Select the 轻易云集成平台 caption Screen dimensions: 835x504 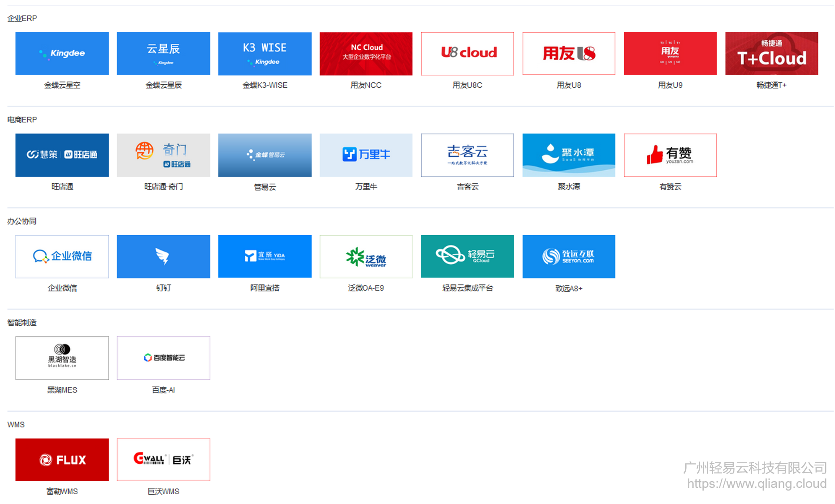(x=467, y=288)
